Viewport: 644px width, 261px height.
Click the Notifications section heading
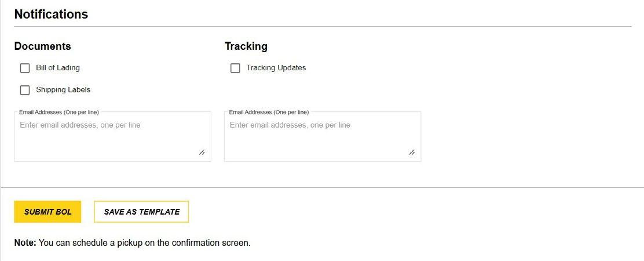pyautogui.click(x=51, y=14)
